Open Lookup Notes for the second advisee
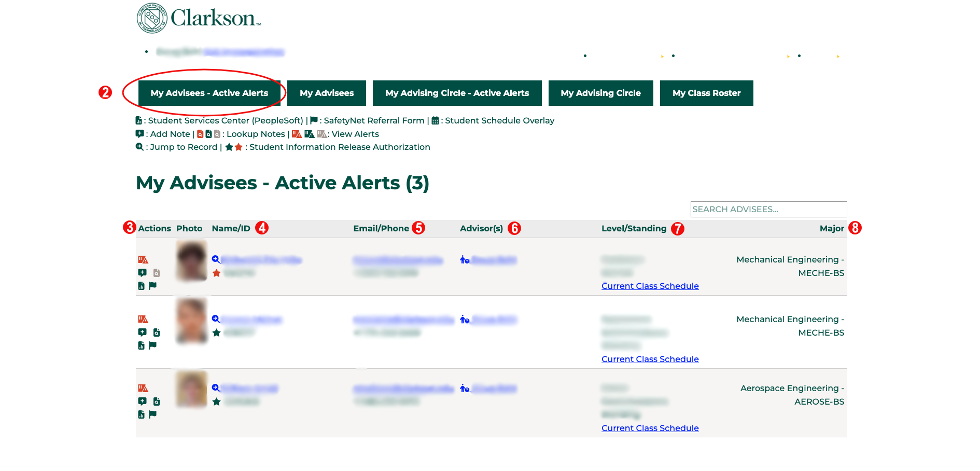980x471 pixels. [157, 332]
